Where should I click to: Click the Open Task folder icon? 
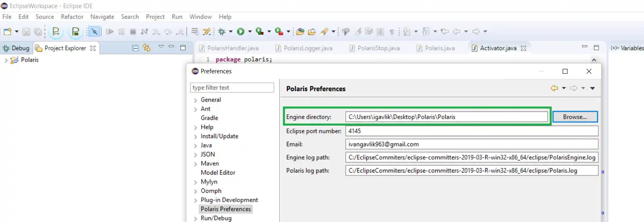312,32
